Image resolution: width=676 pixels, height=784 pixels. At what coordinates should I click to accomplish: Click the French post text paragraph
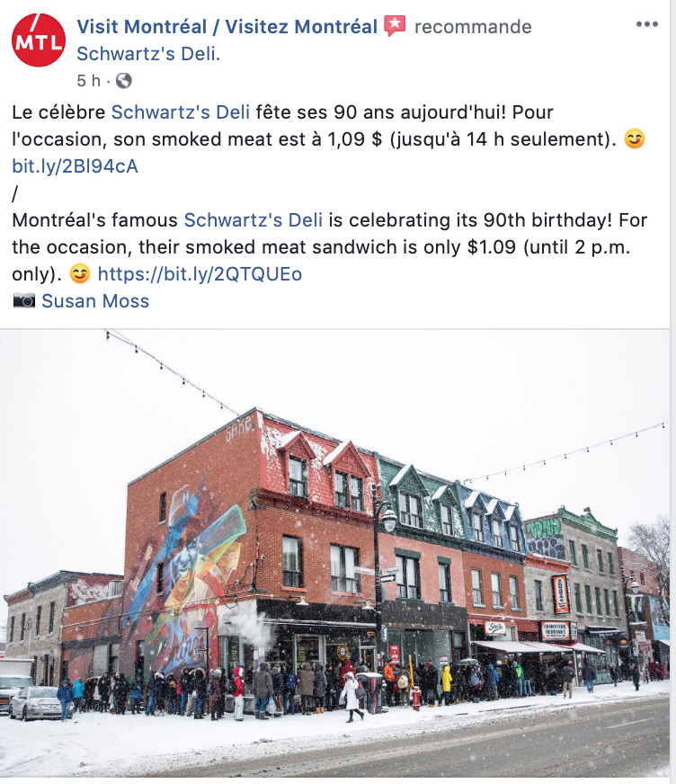pos(328,139)
